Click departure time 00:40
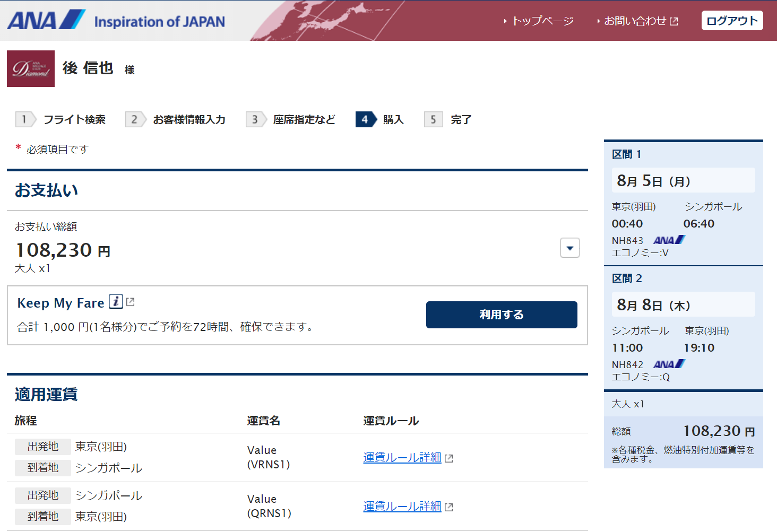 pyautogui.click(x=627, y=224)
